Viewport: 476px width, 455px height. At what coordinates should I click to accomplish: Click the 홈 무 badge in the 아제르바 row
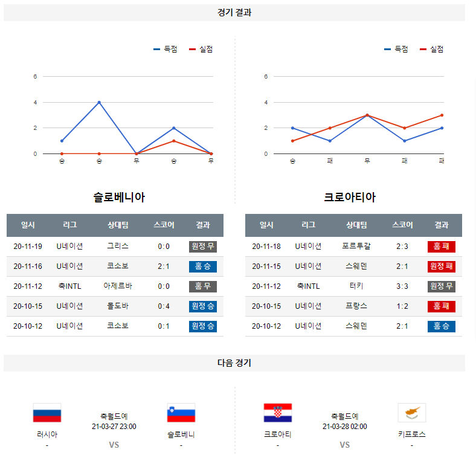point(202,286)
